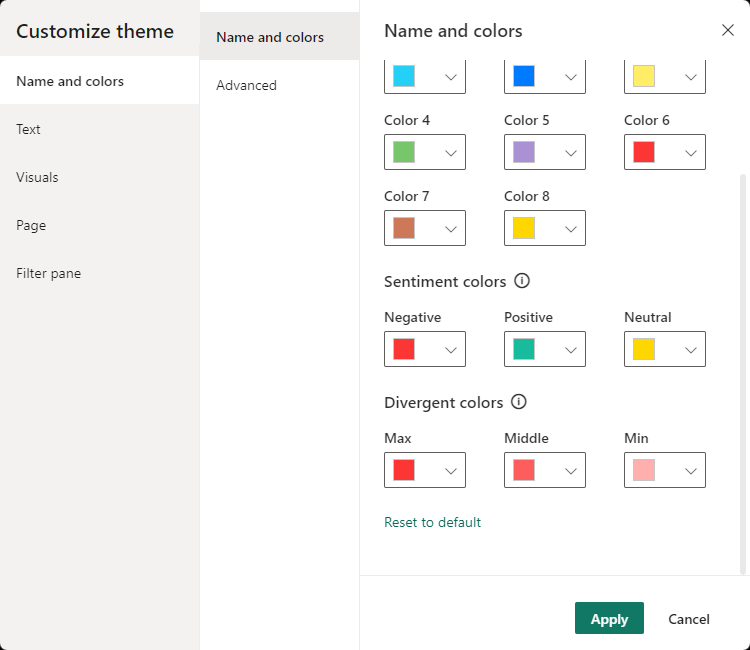
Task: Expand the Max divergent color dropdown
Action: (x=451, y=470)
